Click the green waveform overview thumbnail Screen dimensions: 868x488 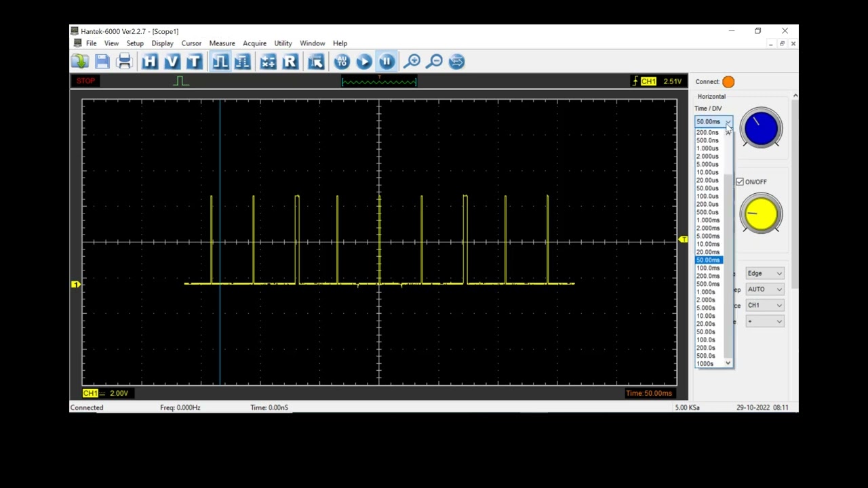click(379, 81)
